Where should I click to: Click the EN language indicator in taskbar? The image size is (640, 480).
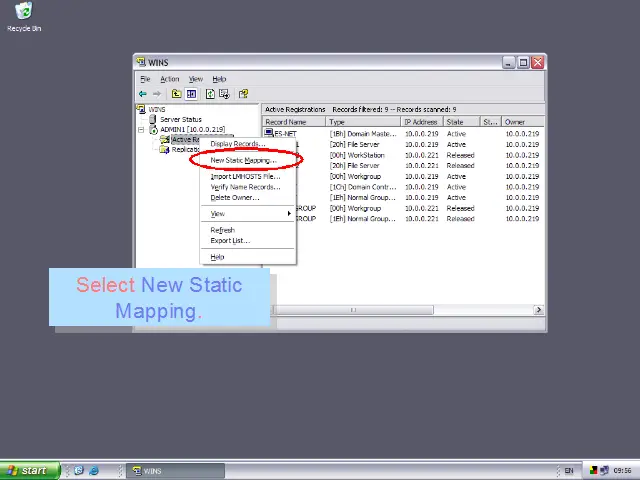point(569,471)
